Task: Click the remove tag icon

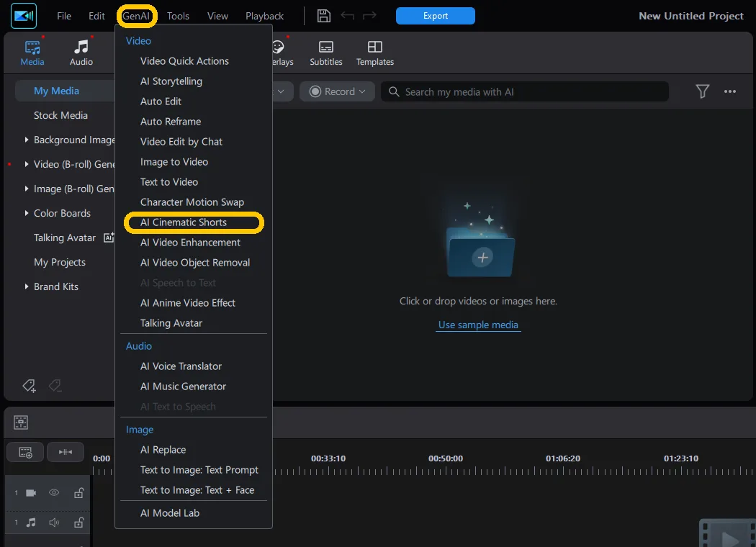Action: (55, 386)
